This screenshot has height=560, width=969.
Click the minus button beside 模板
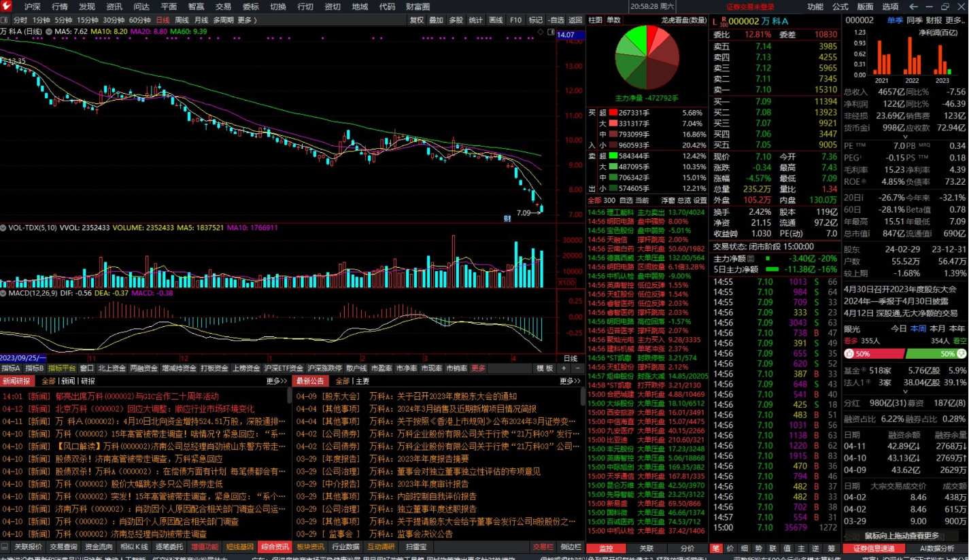(578, 368)
